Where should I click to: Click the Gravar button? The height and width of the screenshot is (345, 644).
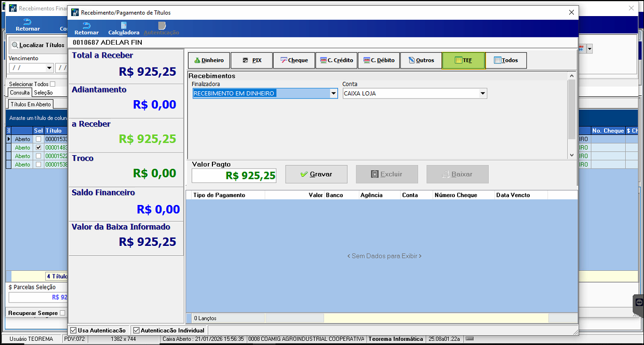click(x=316, y=174)
